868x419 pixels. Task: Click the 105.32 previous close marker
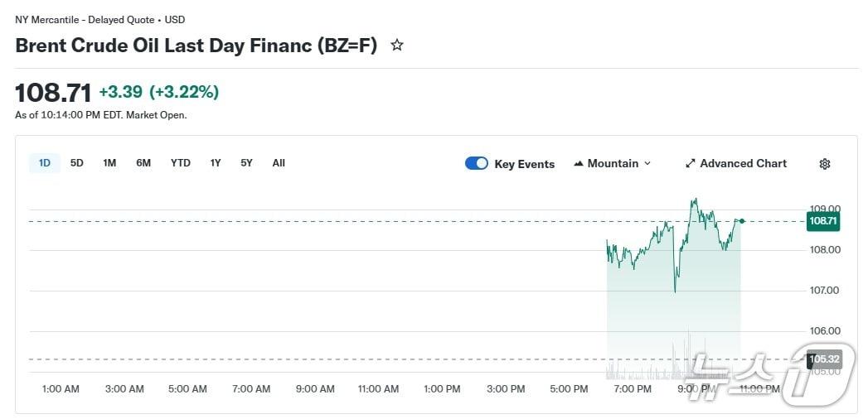[824, 359]
